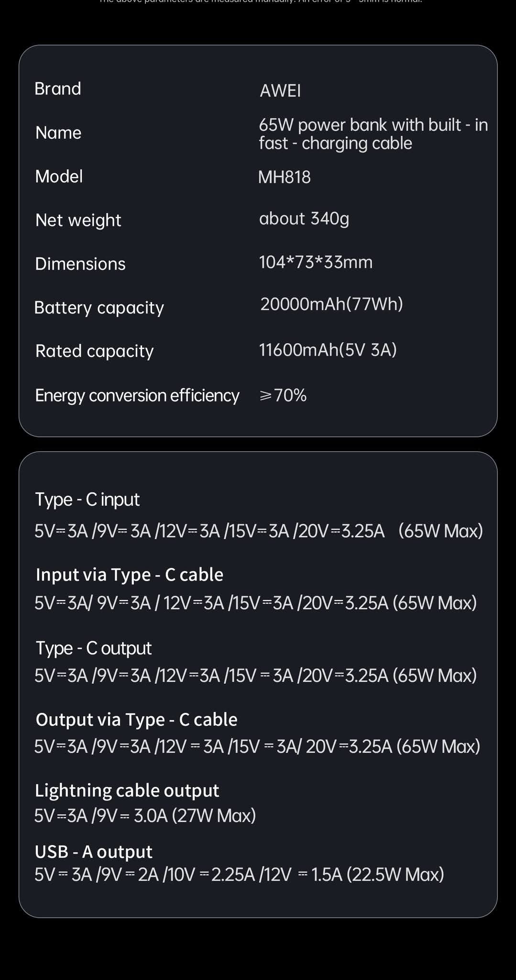Select the Brand label

58,89
